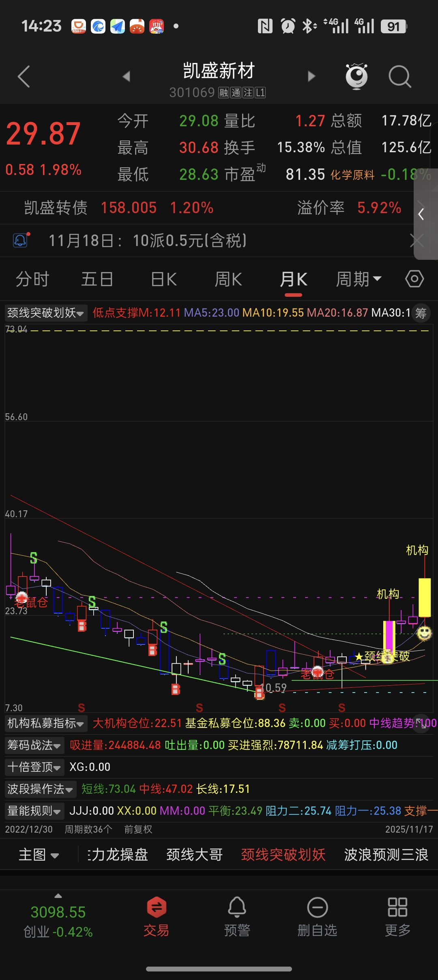This screenshot has height=980, width=438.
Task: Tap the L1 level tag
Action: pos(260,93)
